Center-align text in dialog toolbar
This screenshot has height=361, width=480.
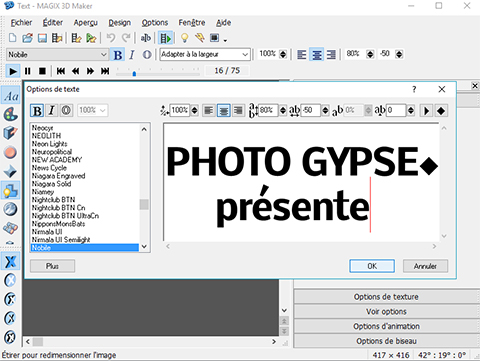coord(223,110)
